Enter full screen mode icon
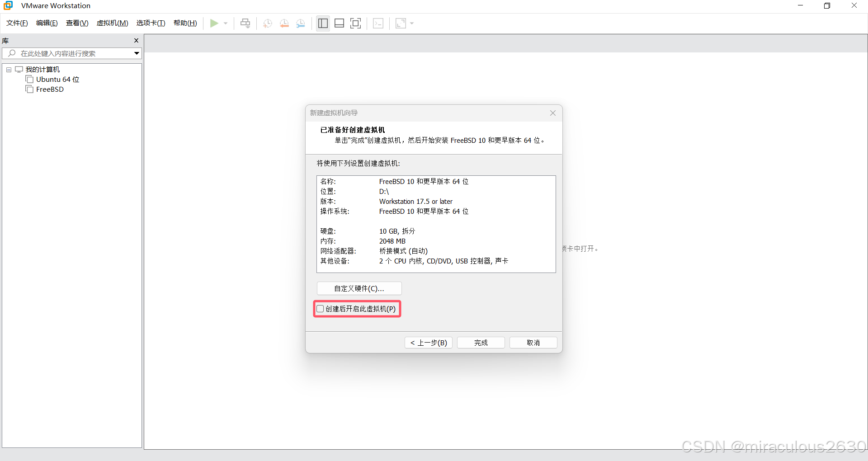The height and width of the screenshot is (461, 868). coord(356,23)
